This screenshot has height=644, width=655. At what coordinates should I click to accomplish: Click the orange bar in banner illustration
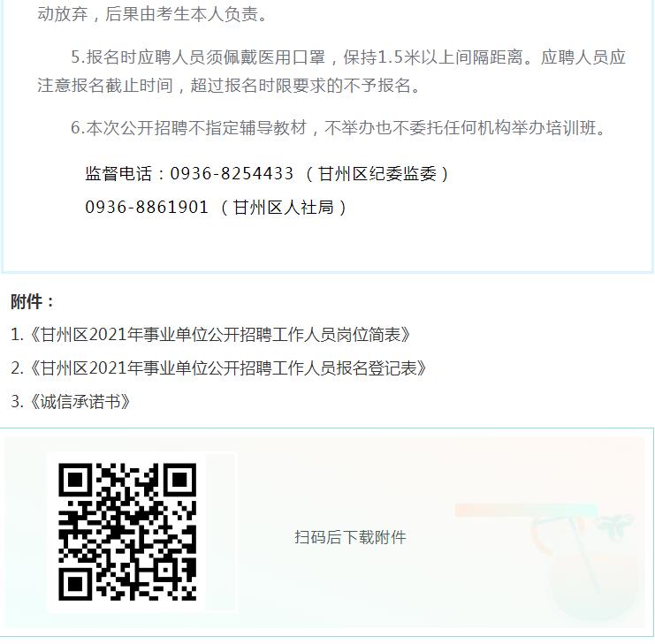pyautogui.click(x=526, y=510)
